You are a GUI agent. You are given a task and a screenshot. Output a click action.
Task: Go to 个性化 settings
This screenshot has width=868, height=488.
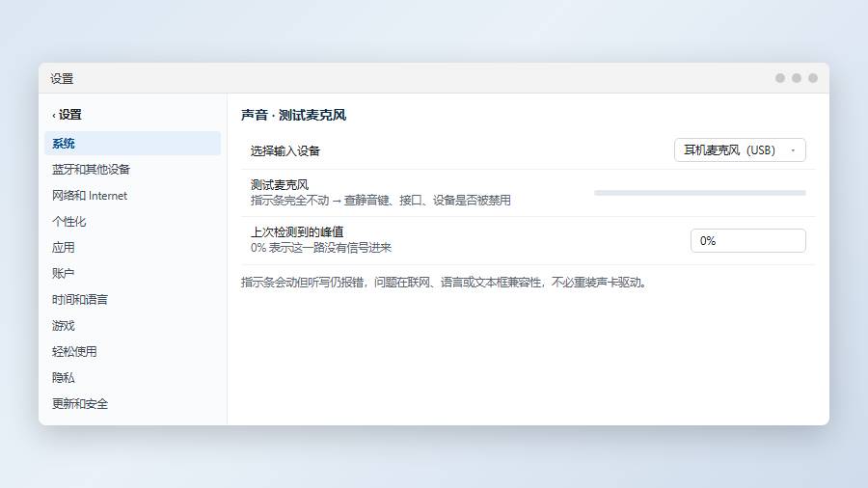click(x=132, y=221)
